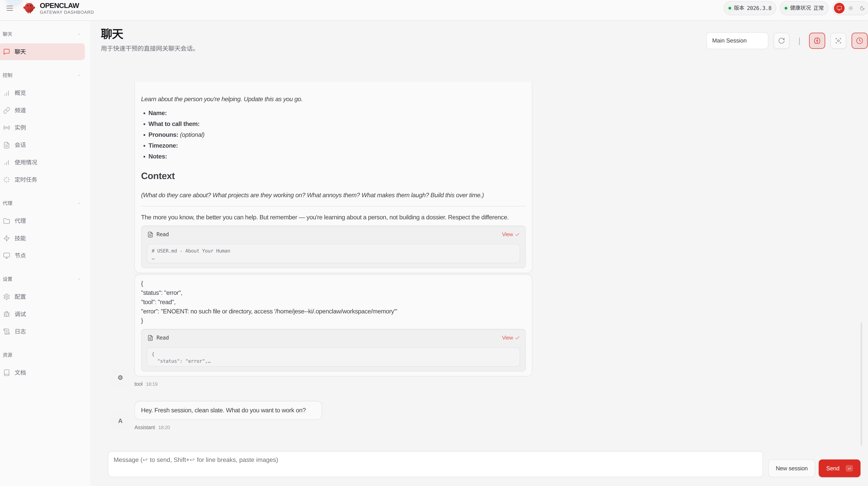Click the chat bubble icon in top bar

pyautogui.click(x=839, y=8)
